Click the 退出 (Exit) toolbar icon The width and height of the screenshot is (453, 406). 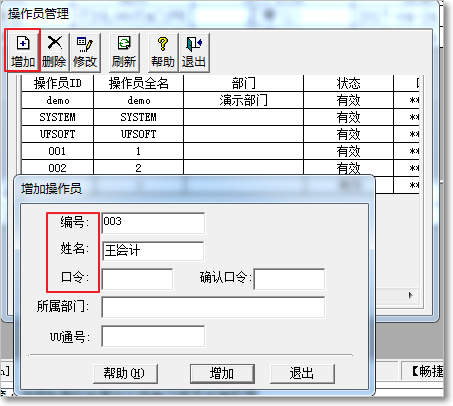(194, 52)
